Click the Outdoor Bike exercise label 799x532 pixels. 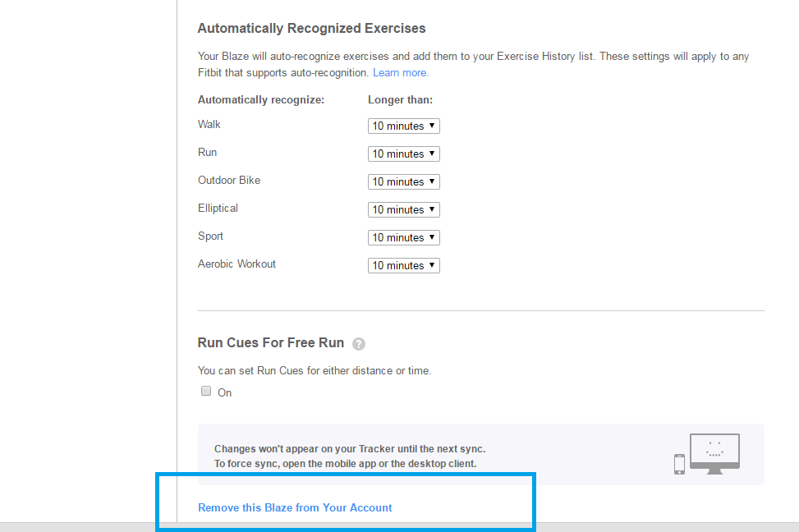(229, 181)
